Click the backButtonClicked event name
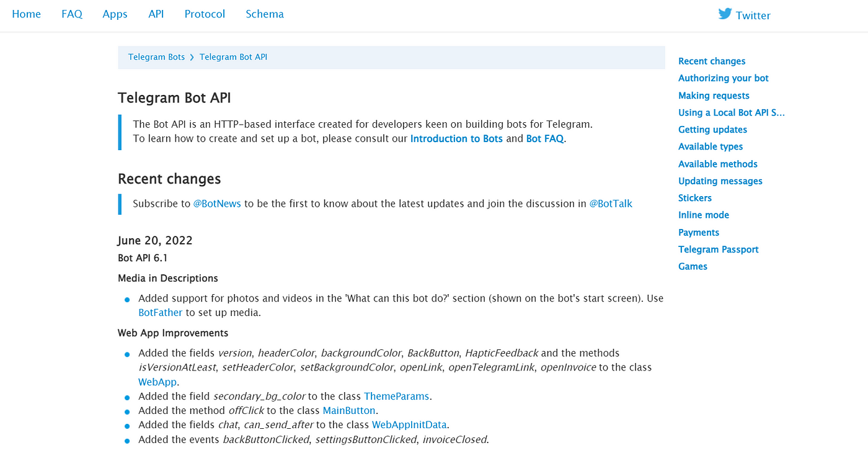Viewport: 868px width, 453px height. [266, 439]
